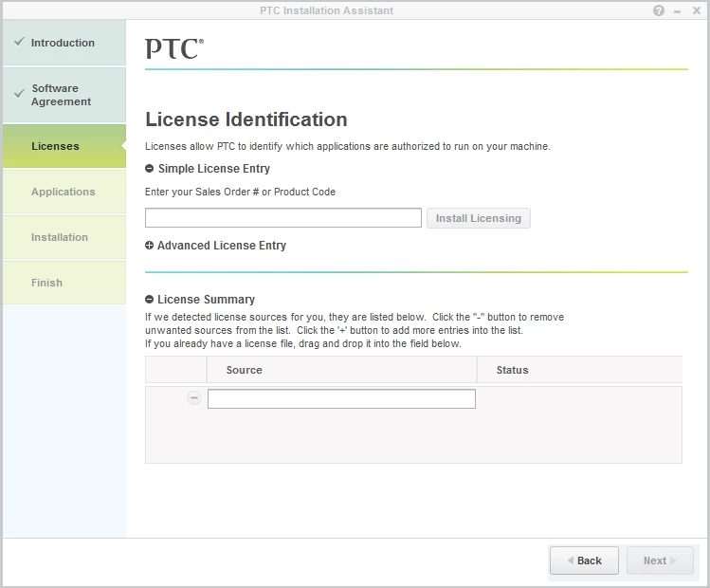
Task: Collapse the Simple License Entry section
Action: coord(150,169)
